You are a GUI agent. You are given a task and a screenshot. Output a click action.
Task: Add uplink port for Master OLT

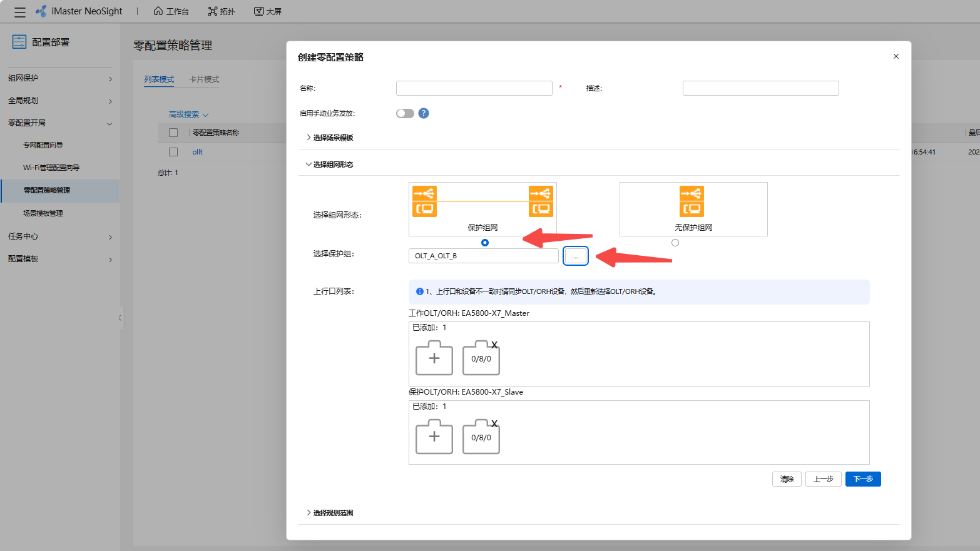point(434,358)
